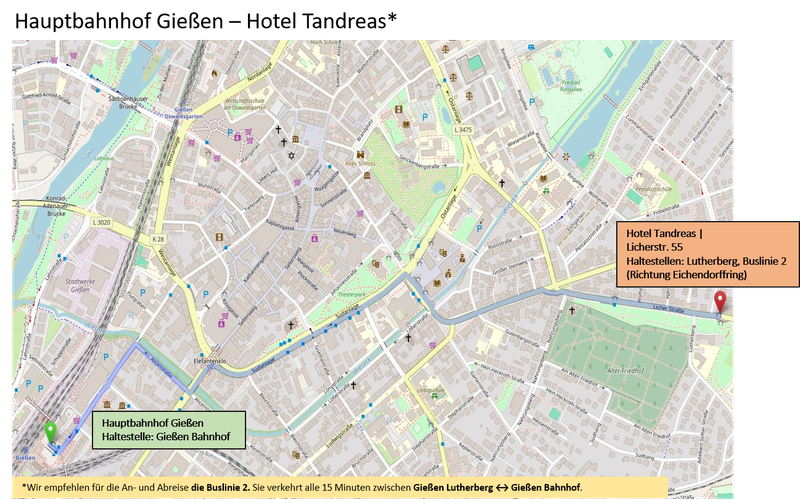
Task: Click the topmost scales courthouse icon
Action: (446, 49)
